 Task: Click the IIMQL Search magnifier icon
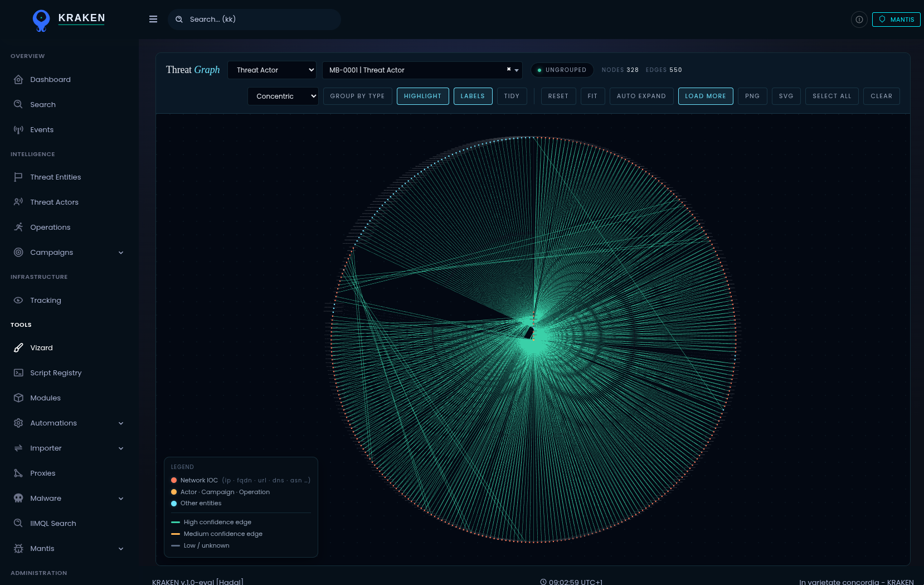click(18, 524)
